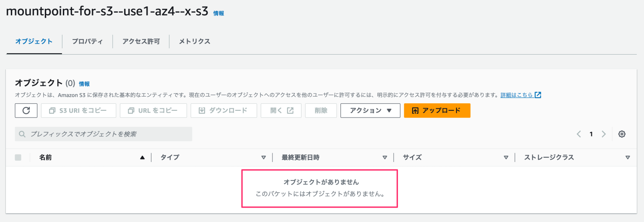The image size is (644, 222).
Task: Sort by the タイプ column arrow
Action: click(x=264, y=158)
